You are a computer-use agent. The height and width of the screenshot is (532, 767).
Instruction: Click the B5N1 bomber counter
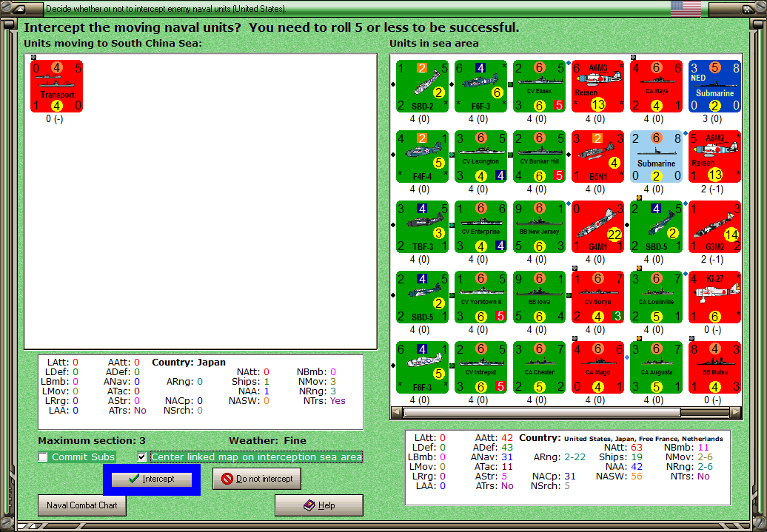coord(597,156)
